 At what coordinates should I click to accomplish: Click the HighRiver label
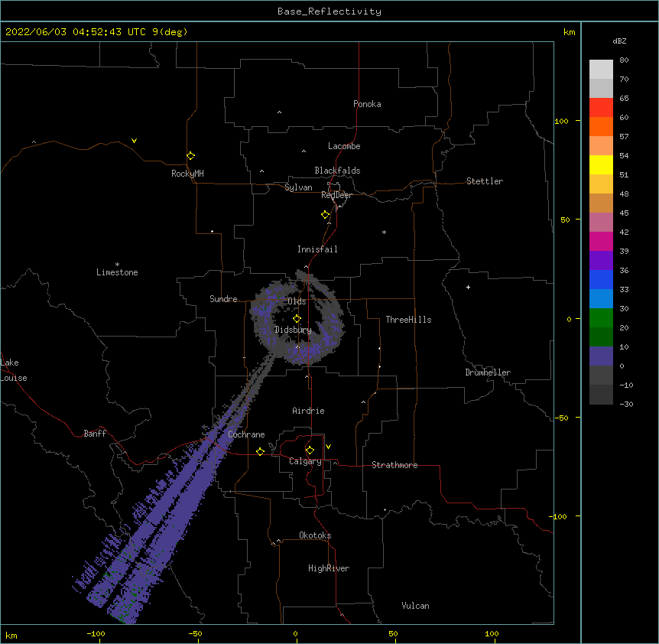(x=329, y=568)
